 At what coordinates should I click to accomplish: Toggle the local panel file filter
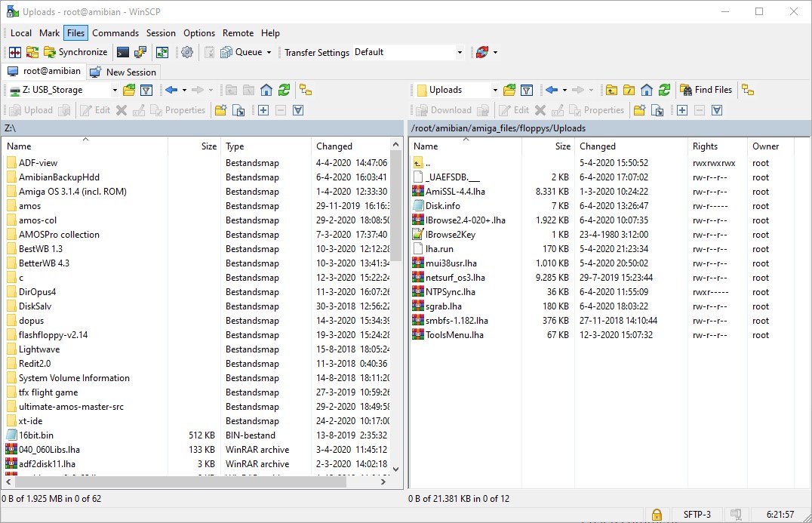[x=146, y=90]
